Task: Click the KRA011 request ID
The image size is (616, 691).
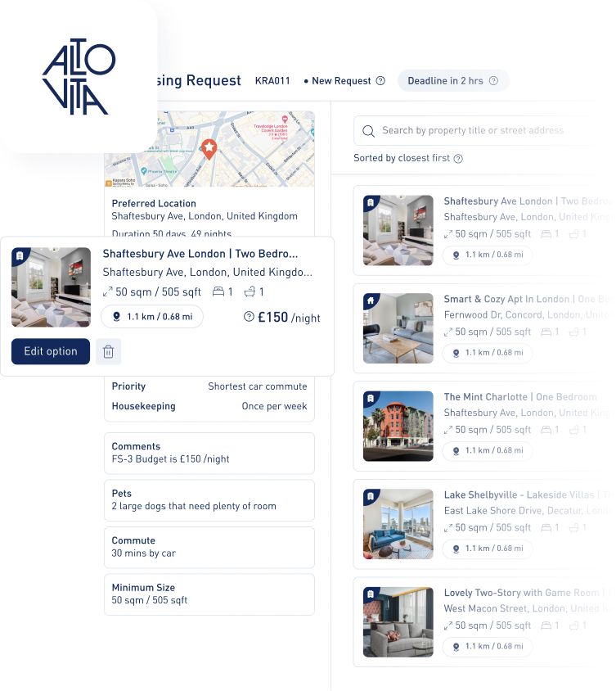Action: pyautogui.click(x=272, y=81)
